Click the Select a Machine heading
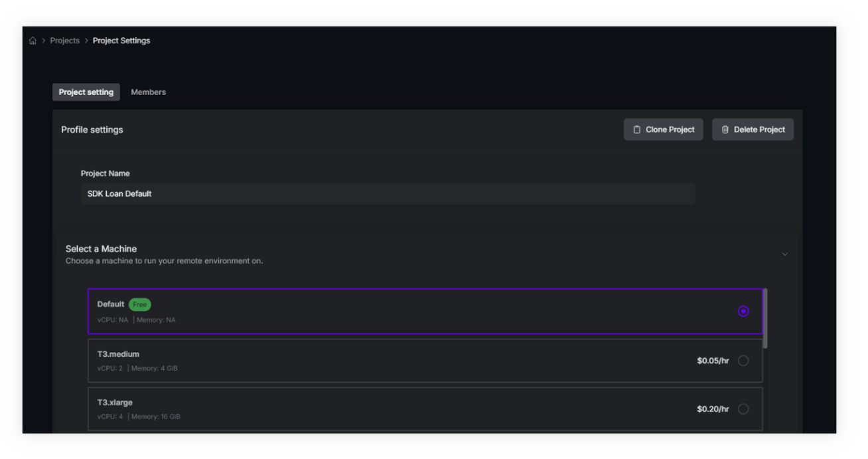The height and width of the screenshot is (459, 868). pos(101,248)
